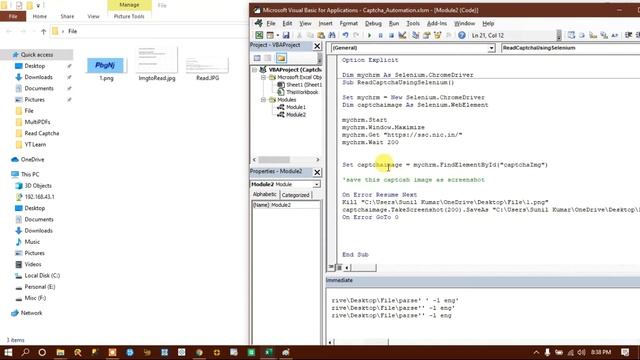Toggle Folders icon in Project panel
The image size is (640, 360).
[x=281, y=58]
